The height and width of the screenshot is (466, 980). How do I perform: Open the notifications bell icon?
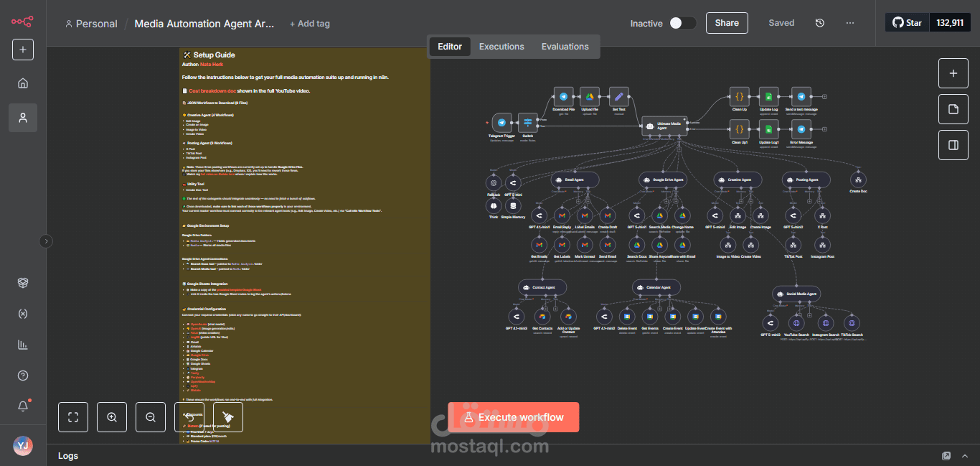coord(23,406)
